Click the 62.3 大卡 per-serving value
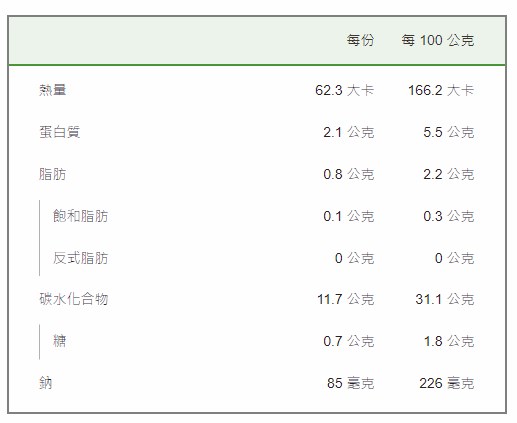The height and width of the screenshot is (423, 517). [x=344, y=90]
